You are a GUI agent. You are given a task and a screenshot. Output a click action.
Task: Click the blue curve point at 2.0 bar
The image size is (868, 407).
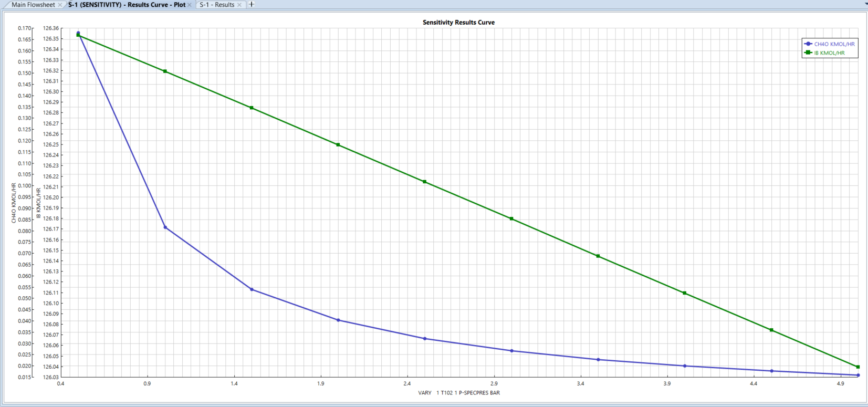(338, 320)
